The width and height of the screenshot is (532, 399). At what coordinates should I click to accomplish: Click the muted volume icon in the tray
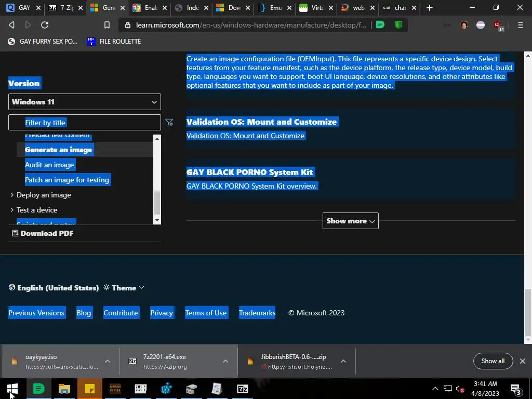(460, 389)
